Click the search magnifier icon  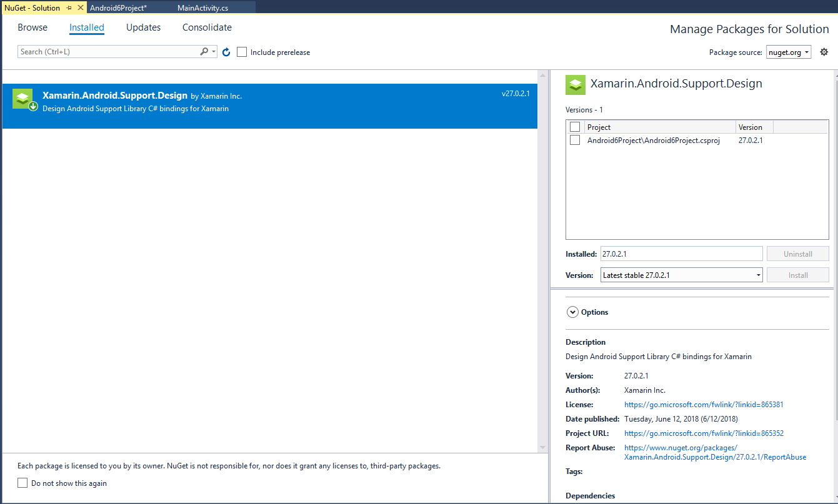tap(204, 52)
